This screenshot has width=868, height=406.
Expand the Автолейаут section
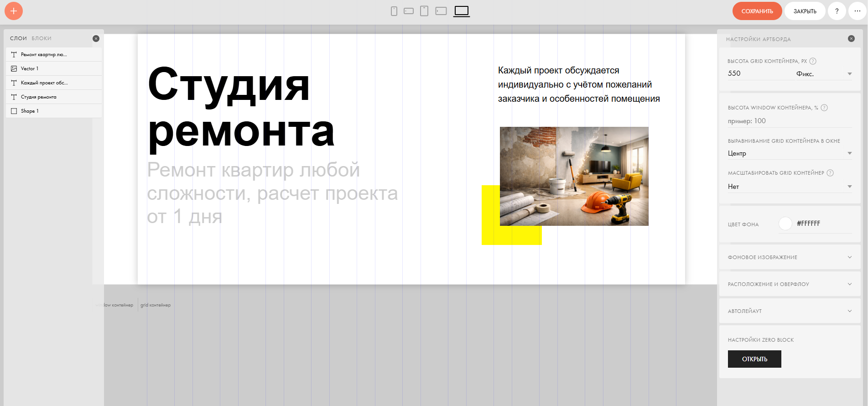click(x=790, y=311)
